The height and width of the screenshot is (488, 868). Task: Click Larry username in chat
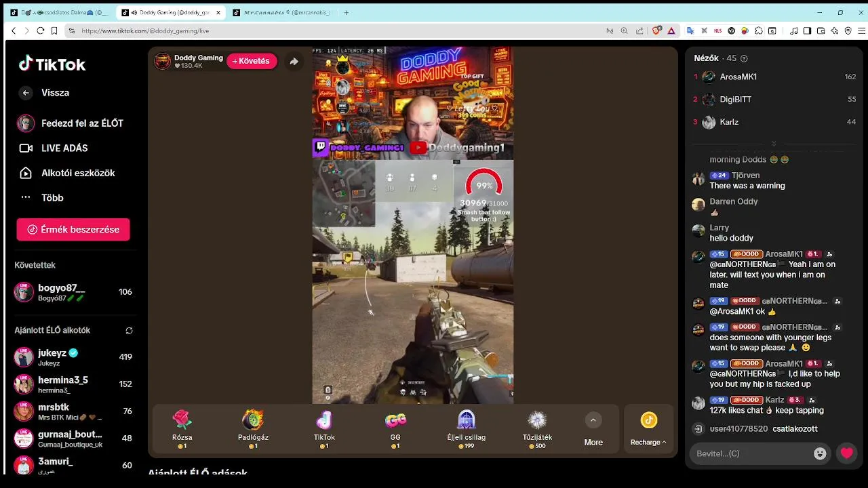tap(719, 228)
